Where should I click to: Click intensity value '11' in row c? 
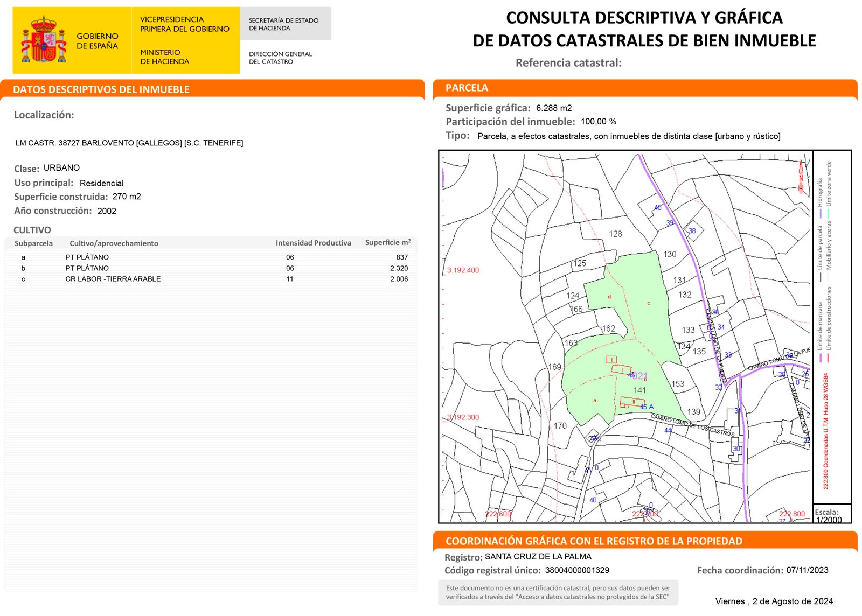pos(290,279)
